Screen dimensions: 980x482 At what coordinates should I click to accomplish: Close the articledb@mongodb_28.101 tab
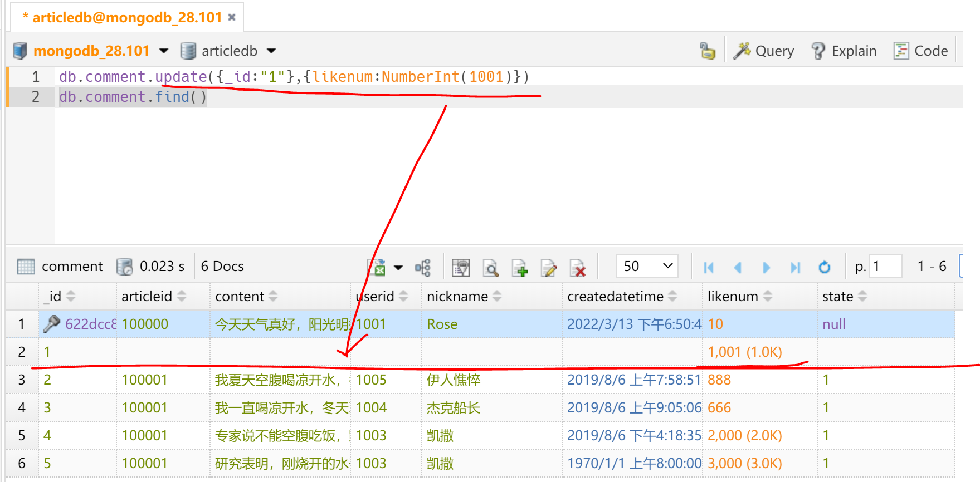(x=232, y=17)
